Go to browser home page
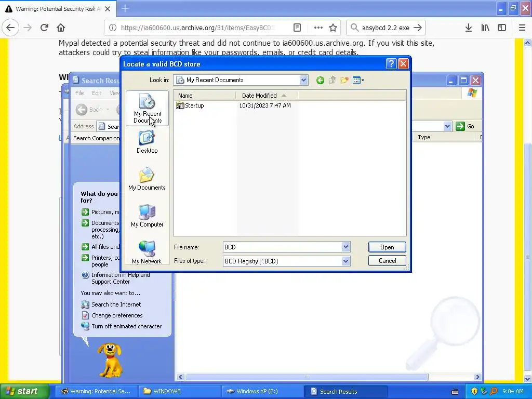532x399 pixels. 61,28
